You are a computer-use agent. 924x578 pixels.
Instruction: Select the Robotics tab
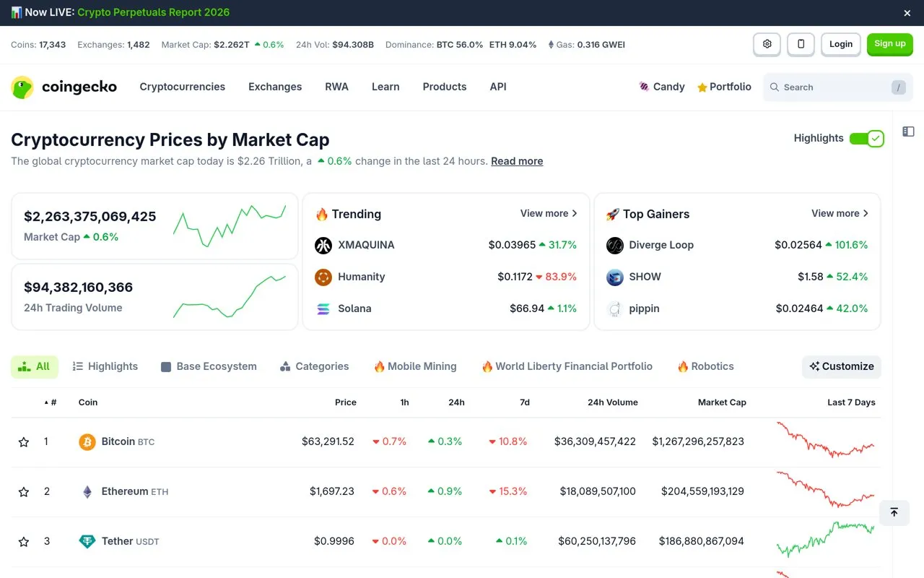point(705,366)
